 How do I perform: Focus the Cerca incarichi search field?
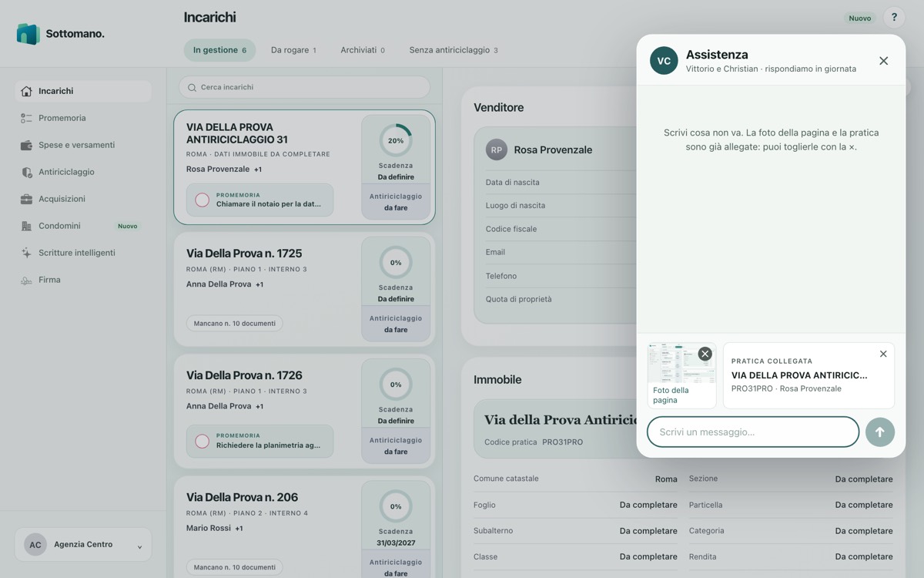pos(304,87)
